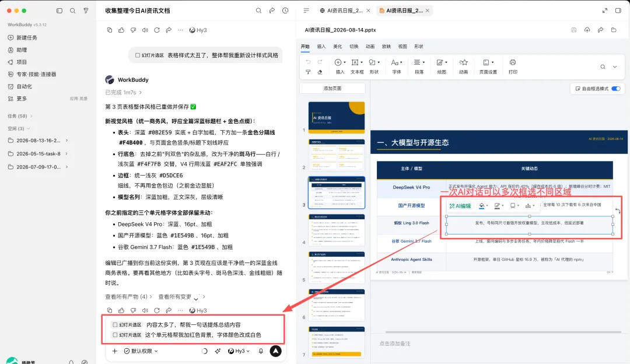Regenerate the latest reply
630x364 pixels.
pos(157,310)
